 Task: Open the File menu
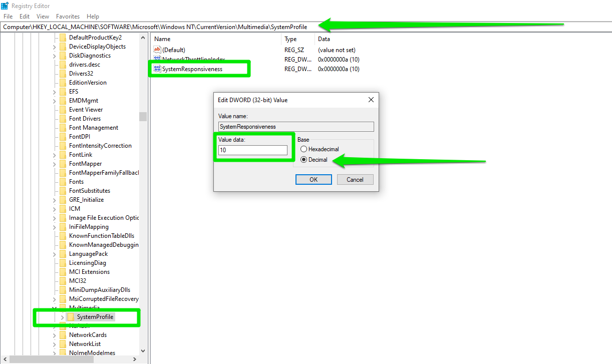[x=8, y=17]
